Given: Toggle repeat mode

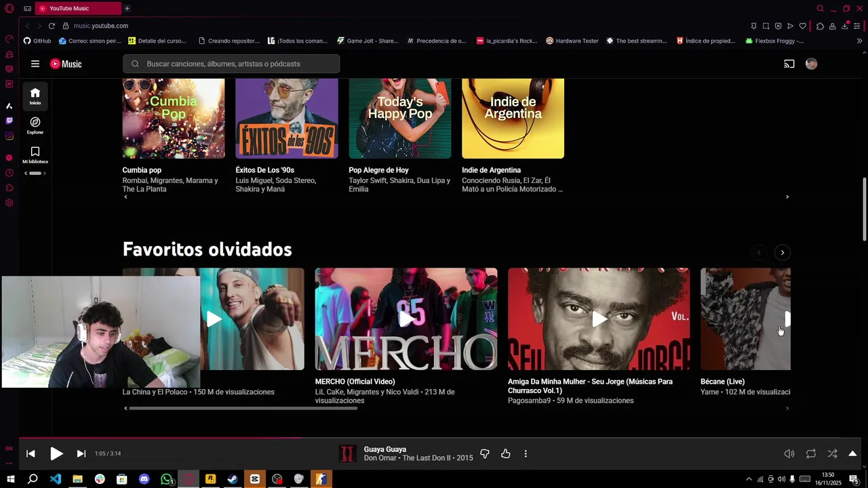Looking at the screenshot, I should pyautogui.click(x=811, y=453).
